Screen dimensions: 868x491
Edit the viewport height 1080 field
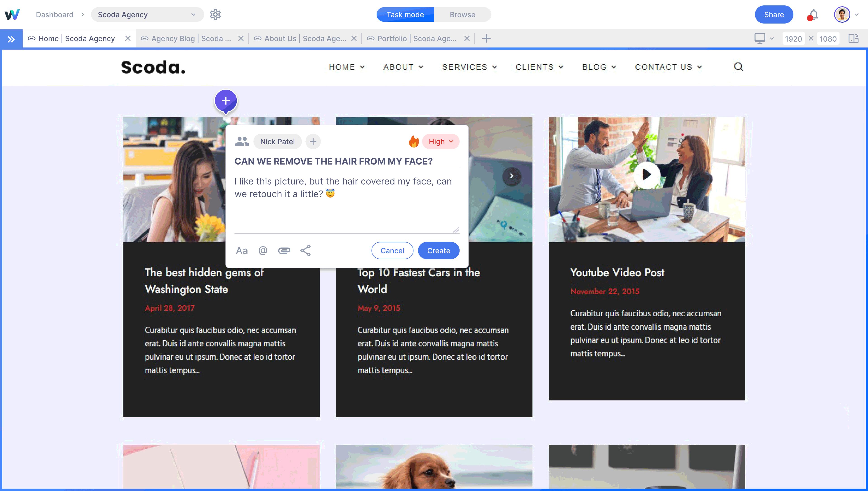(828, 39)
